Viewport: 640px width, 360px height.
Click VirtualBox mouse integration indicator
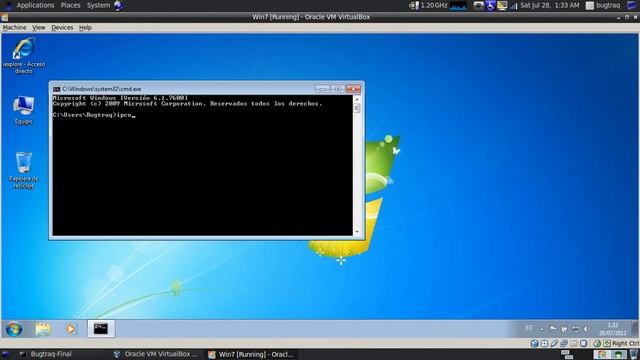[597, 343]
